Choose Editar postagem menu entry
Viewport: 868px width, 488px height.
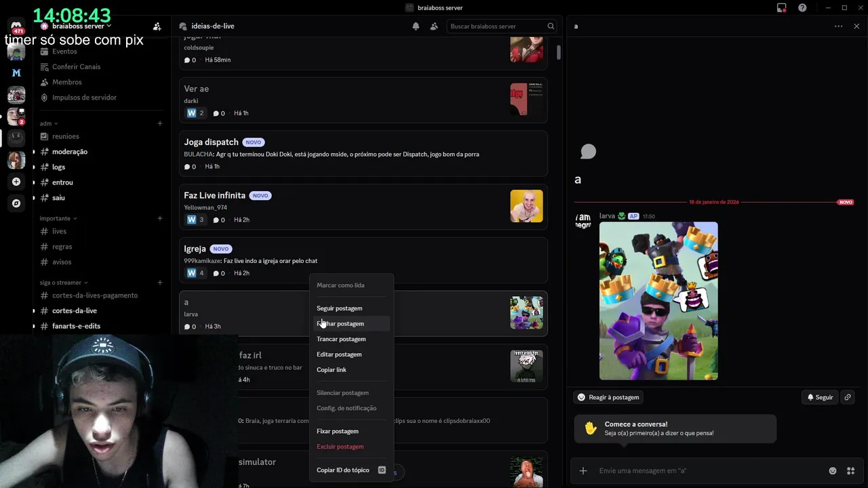coord(351,354)
